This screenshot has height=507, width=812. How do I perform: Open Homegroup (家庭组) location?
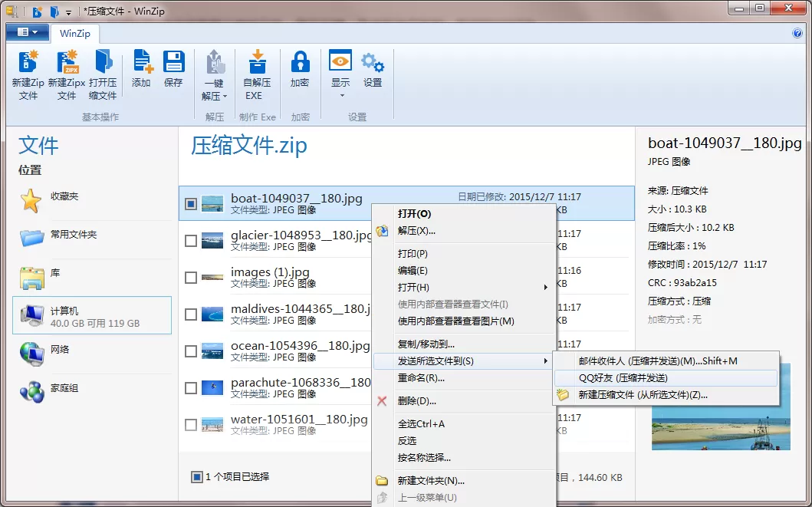pos(32,391)
